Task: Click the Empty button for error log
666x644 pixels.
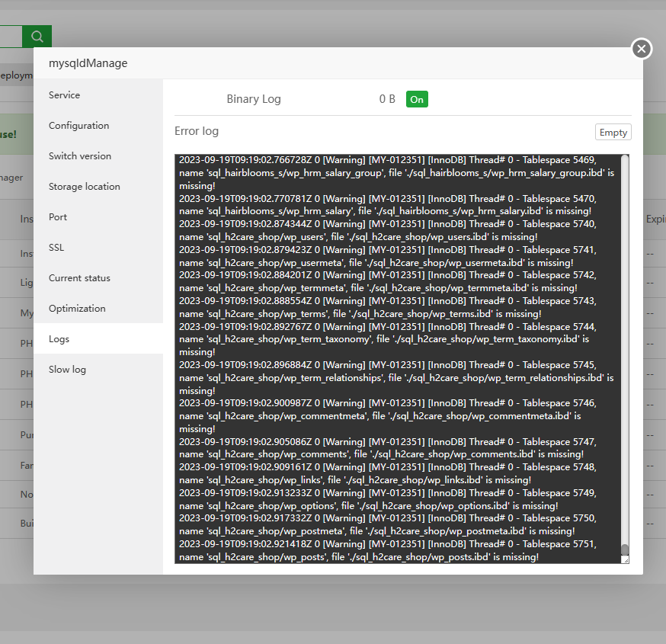Action: (613, 132)
